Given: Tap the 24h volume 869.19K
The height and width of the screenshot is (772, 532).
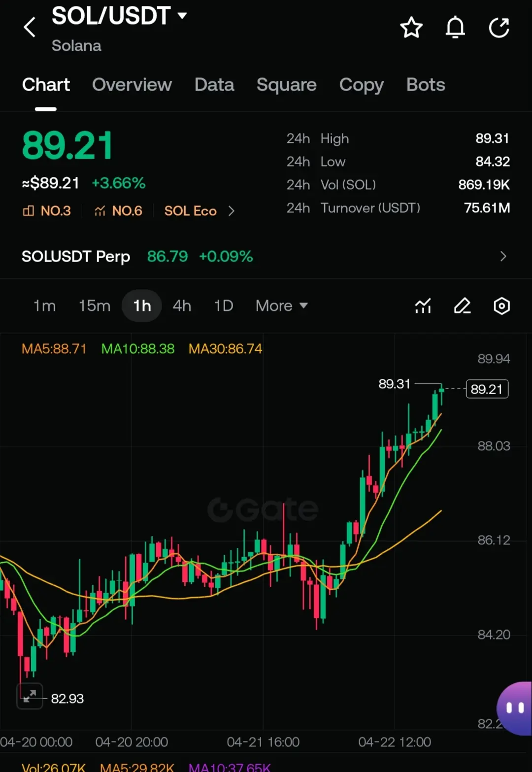Looking at the screenshot, I should (484, 185).
